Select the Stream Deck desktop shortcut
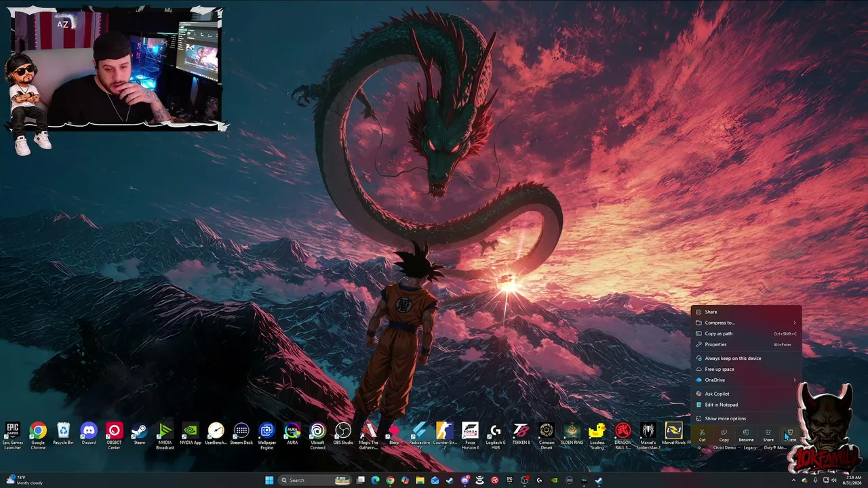 (x=241, y=434)
